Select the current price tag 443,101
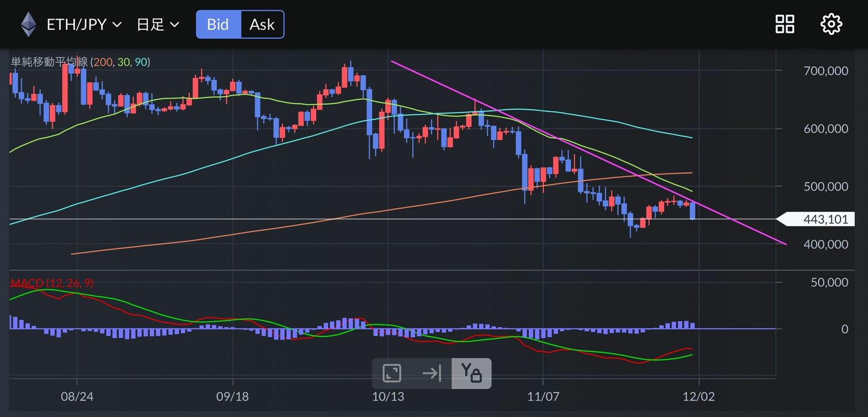 pyautogui.click(x=824, y=219)
